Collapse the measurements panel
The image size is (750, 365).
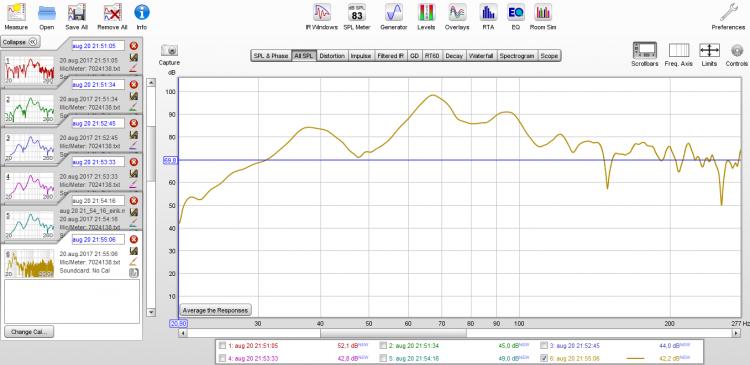click(x=20, y=42)
